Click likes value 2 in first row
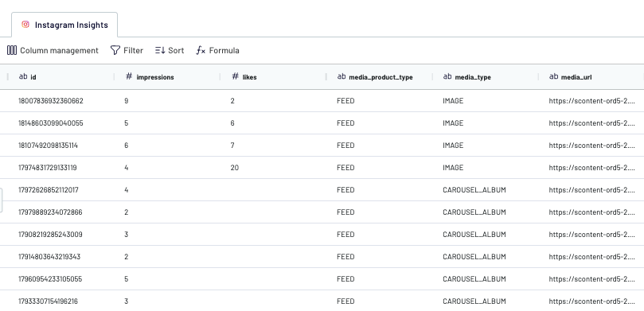The height and width of the screenshot is (311, 644). 232,101
